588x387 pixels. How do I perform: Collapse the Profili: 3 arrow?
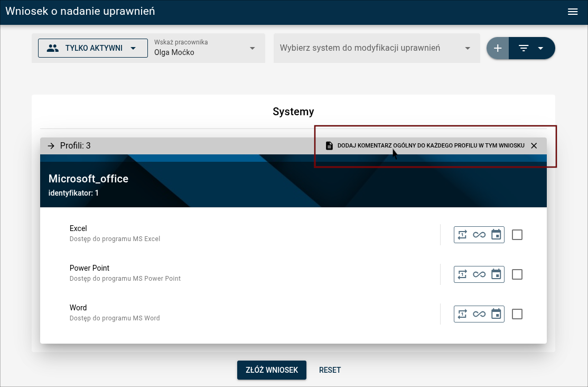(51, 146)
